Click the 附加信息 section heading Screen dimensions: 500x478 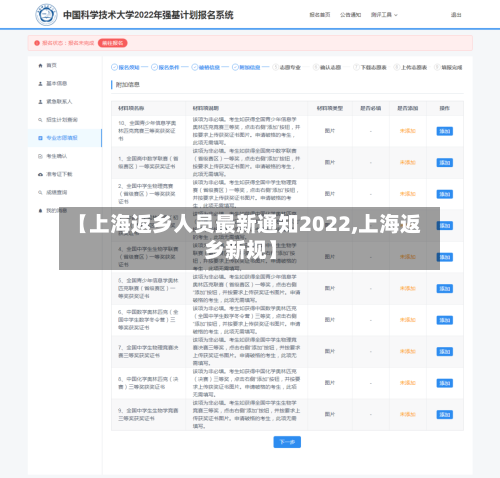pyautogui.click(x=128, y=85)
